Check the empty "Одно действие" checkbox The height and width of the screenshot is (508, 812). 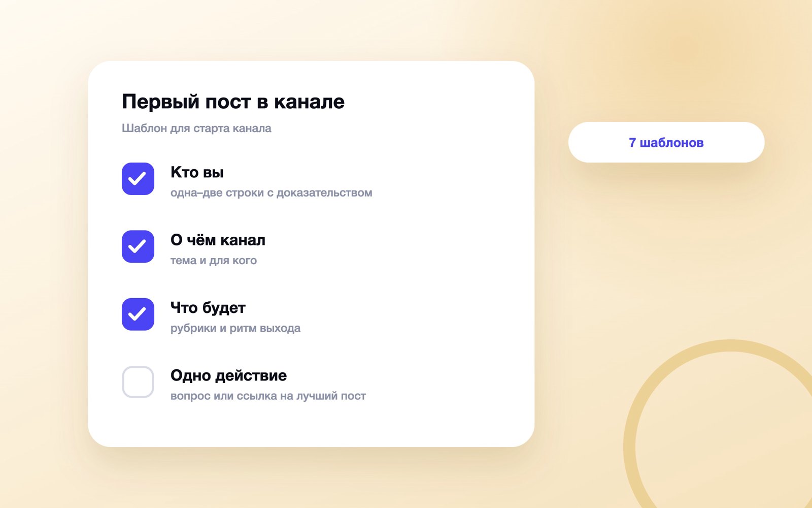pos(138,382)
